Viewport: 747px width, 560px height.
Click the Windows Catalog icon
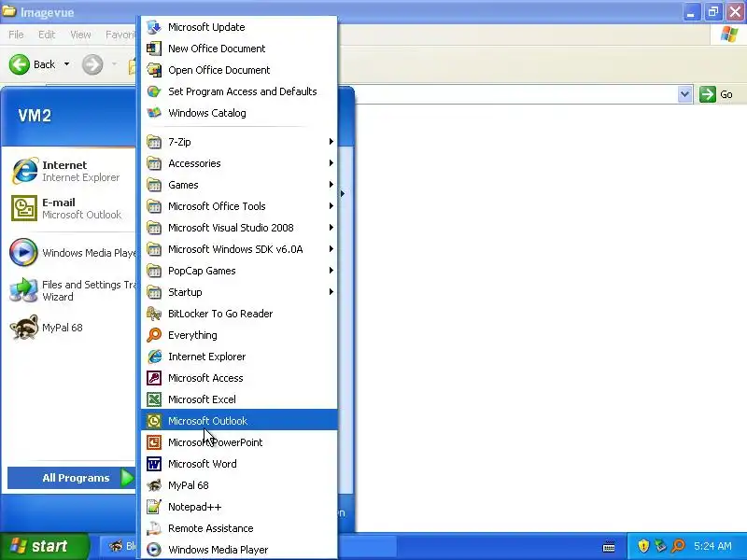click(153, 113)
